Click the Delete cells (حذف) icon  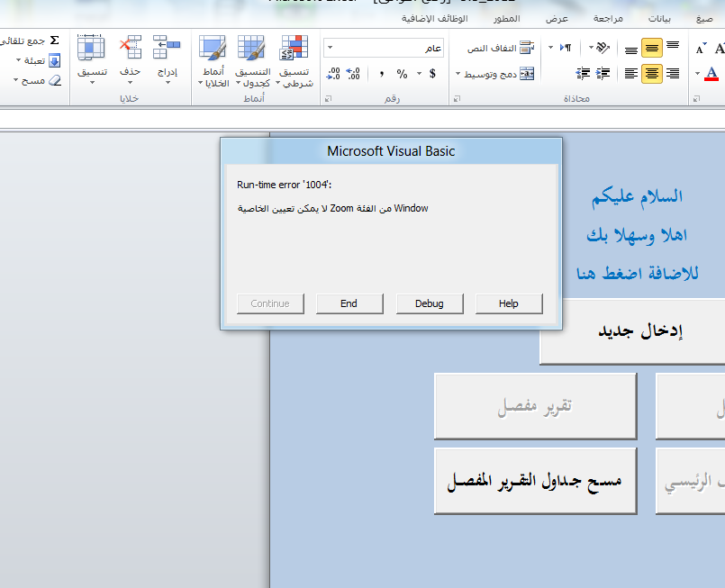(x=131, y=47)
